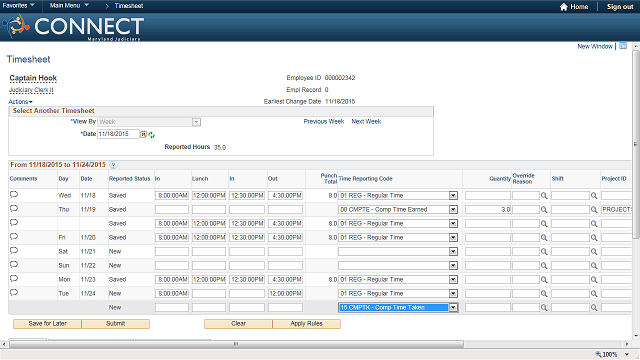This screenshot has width=640, height=360.
Task: Open the help icon beside date range header
Action: [113, 165]
